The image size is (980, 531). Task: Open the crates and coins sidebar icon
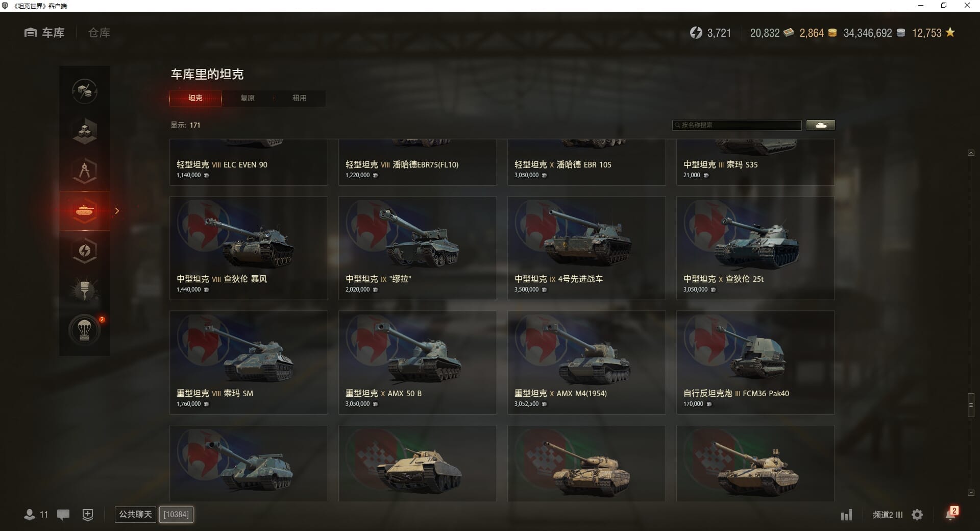coord(85,91)
